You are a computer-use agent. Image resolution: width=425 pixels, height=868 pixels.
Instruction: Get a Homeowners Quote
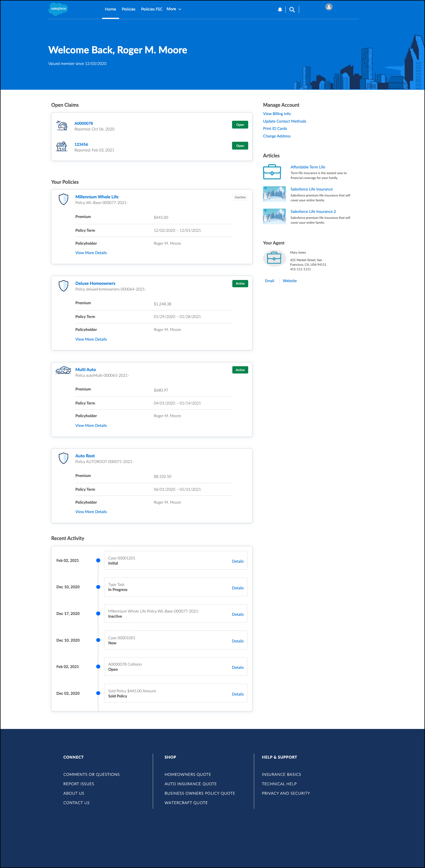point(188,774)
